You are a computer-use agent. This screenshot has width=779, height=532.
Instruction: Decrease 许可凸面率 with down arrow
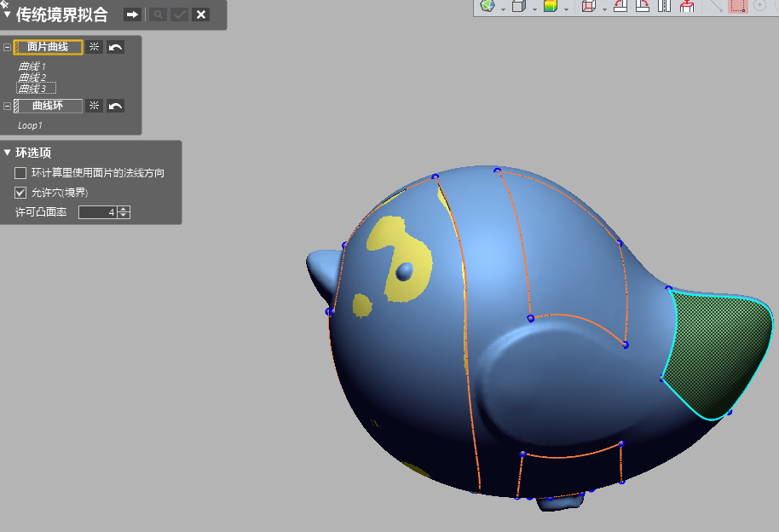[x=124, y=216]
